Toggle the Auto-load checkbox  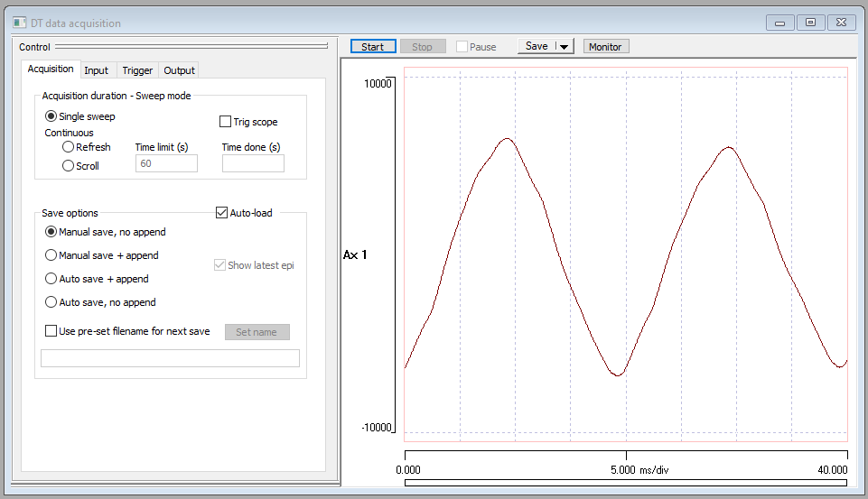pos(222,213)
